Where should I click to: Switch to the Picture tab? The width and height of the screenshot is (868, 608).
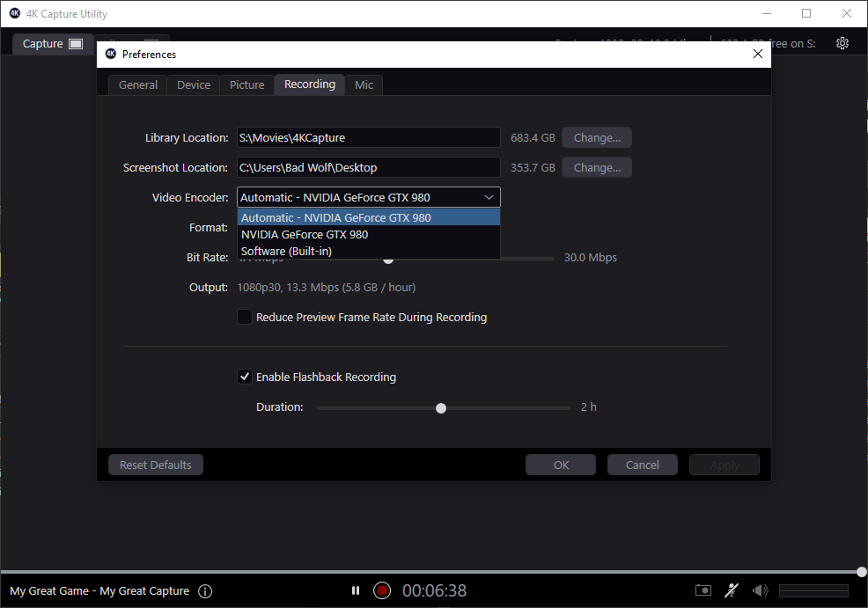246,84
